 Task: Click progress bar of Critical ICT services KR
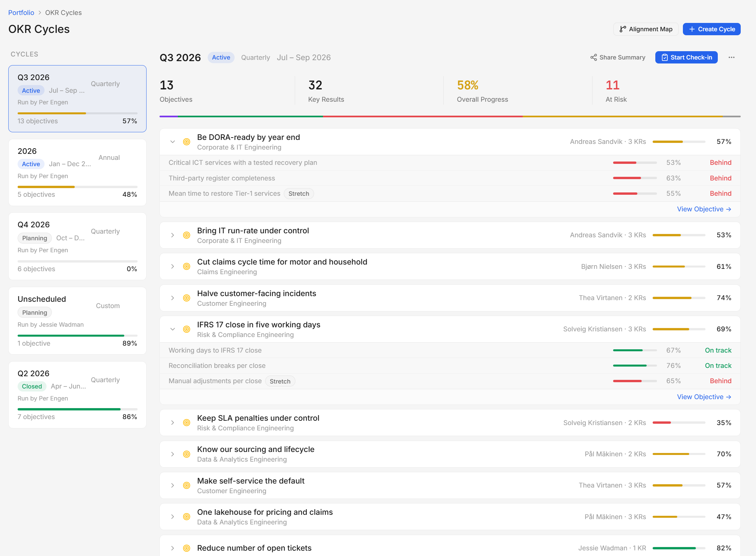(635, 163)
